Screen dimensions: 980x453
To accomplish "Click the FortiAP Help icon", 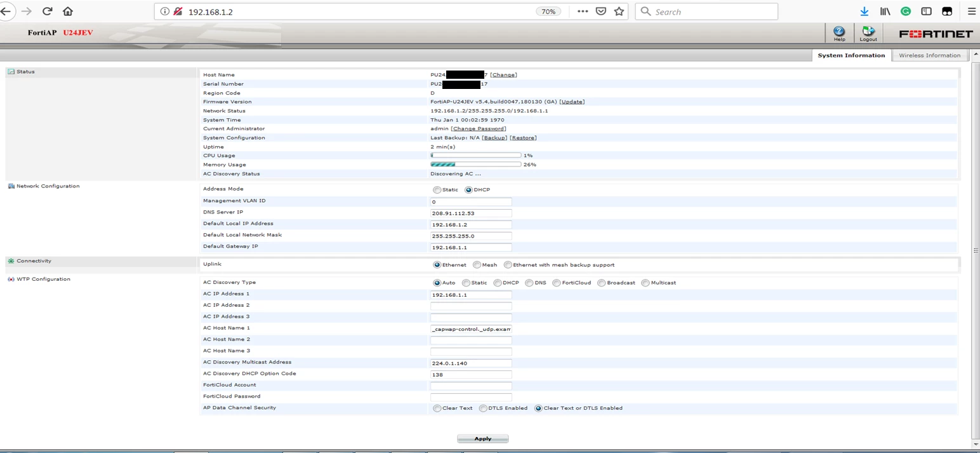I will [x=839, y=34].
